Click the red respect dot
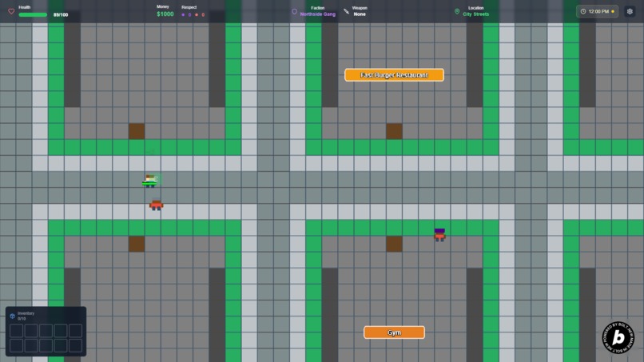The width and height of the screenshot is (644, 362). [x=197, y=15]
